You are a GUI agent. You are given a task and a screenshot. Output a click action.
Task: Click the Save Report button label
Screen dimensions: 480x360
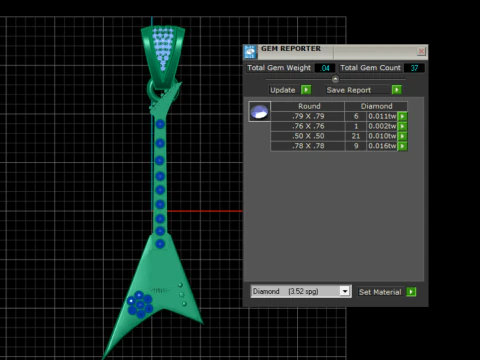coord(349,90)
